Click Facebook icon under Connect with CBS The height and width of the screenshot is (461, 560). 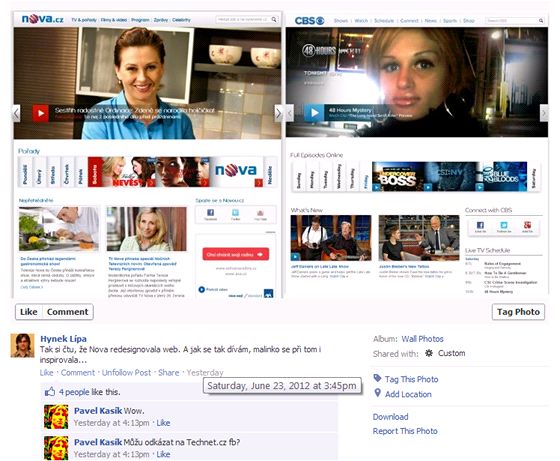pyautogui.click(x=480, y=225)
